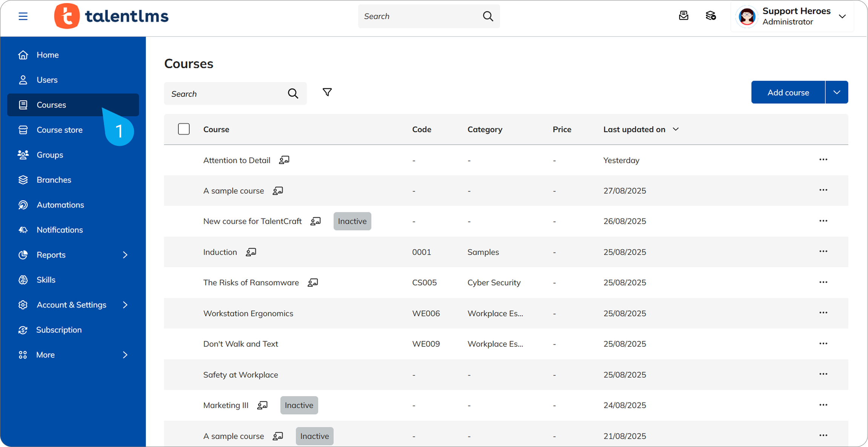Click the hamburger menu to collapse sidebar
This screenshot has height=447, width=868.
click(23, 16)
